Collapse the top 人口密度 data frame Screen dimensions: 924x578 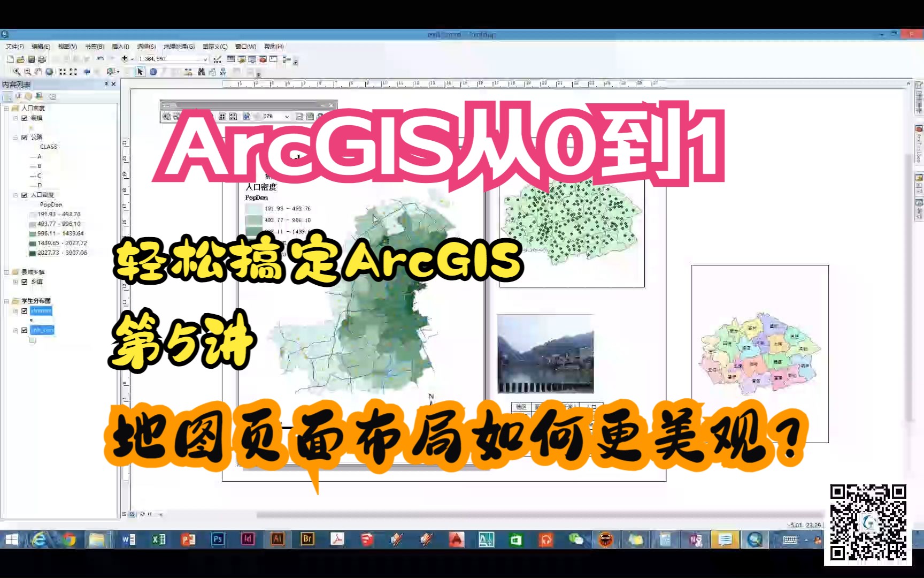pos(6,108)
